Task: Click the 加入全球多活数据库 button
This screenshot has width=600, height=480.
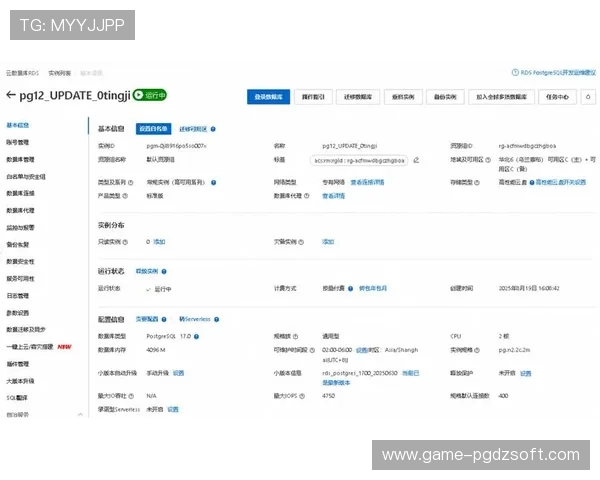Action: coord(502,97)
